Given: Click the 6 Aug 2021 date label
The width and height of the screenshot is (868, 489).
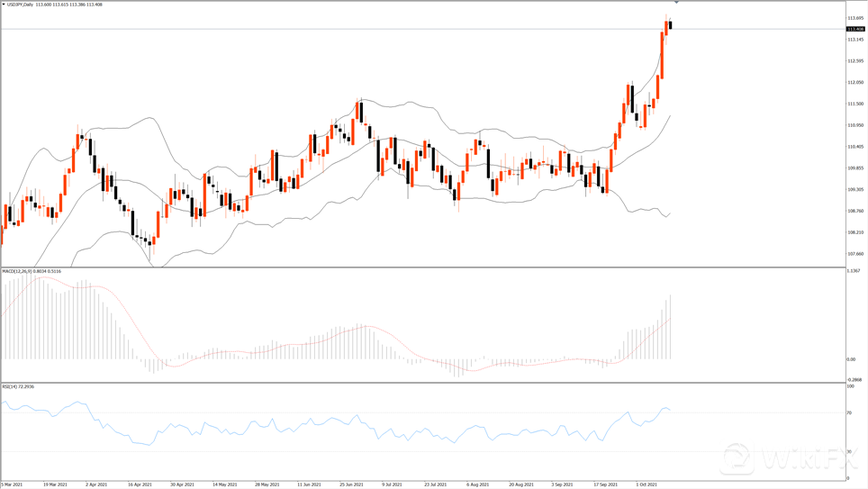Looking at the screenshot, I should click(x=478, y=484).
